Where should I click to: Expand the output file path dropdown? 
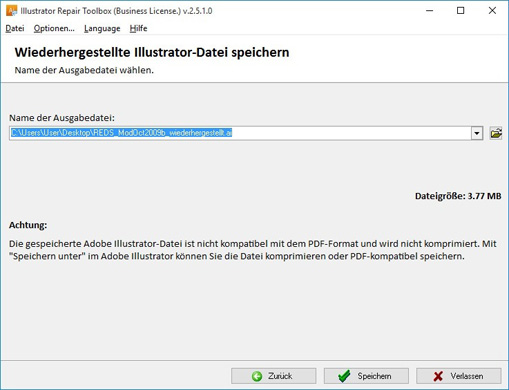[477, 133]
